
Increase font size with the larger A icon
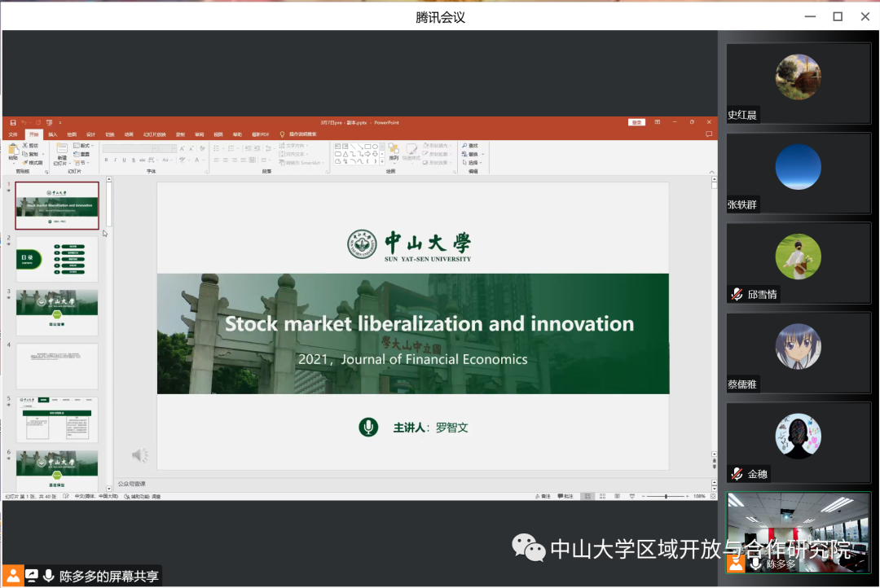[x=183, y=148]
